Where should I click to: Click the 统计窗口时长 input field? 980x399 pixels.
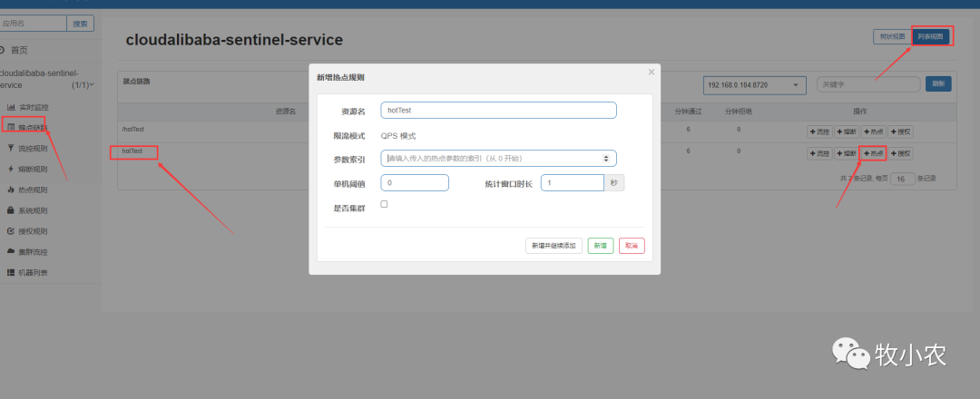point(572,183)
